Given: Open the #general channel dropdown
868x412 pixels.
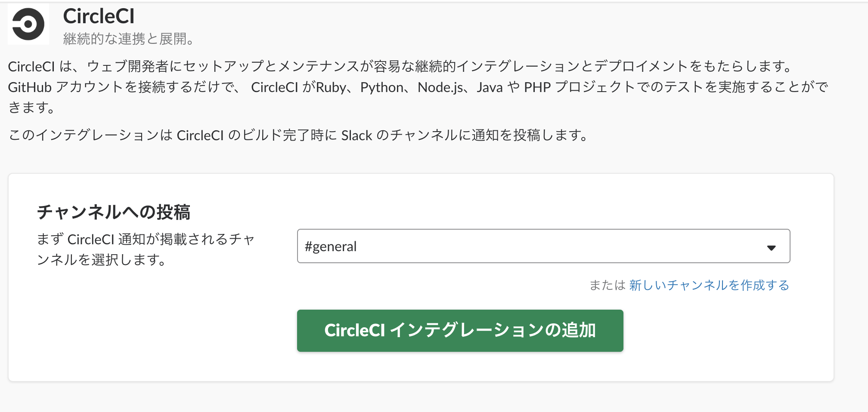Looking at the screenshot, I should tap(543, 246).
